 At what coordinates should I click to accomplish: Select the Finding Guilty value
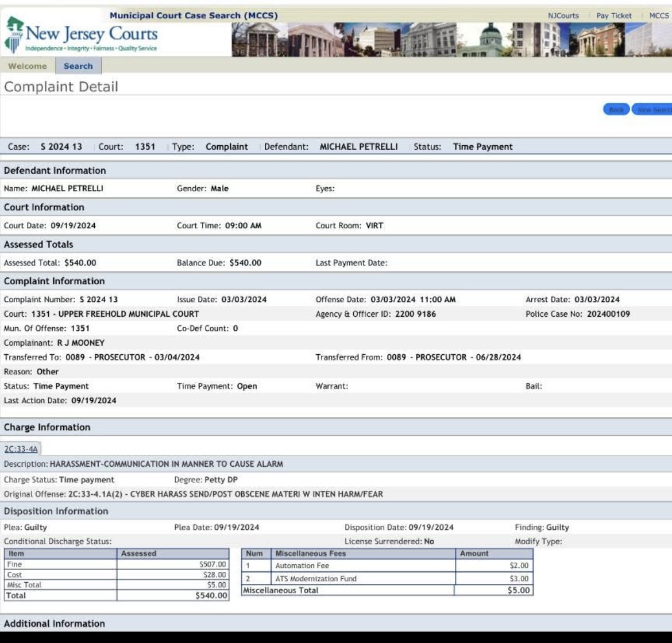point(557,528)
